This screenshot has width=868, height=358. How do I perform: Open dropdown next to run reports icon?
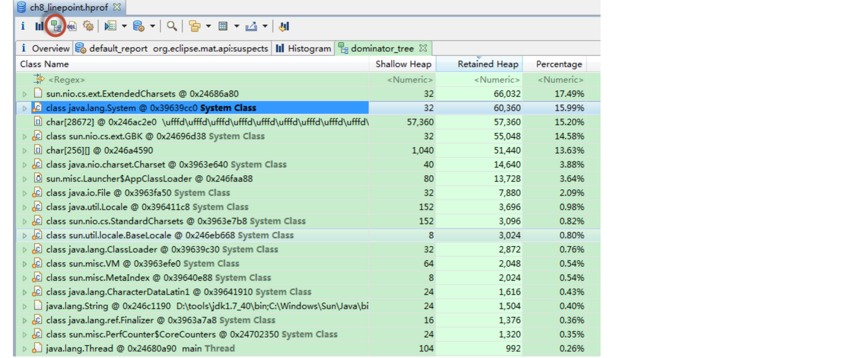pos(124,26)
